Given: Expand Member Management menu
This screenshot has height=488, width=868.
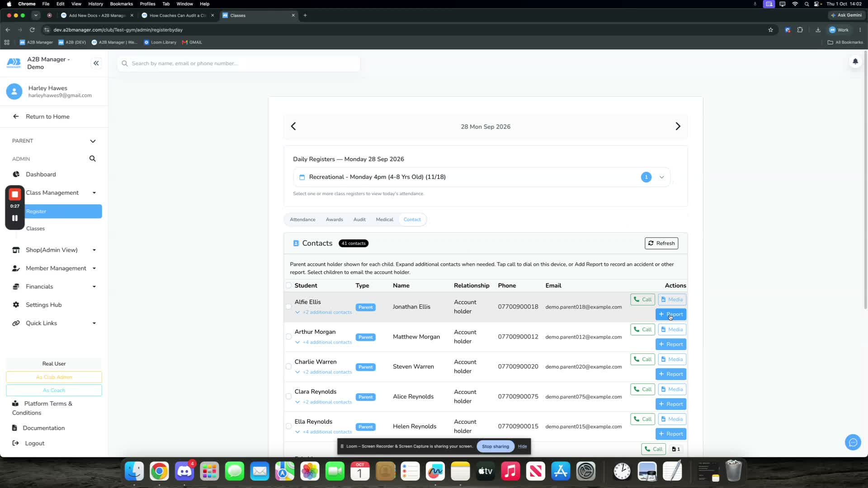Looking at the screenshot, I should (94, 268).
